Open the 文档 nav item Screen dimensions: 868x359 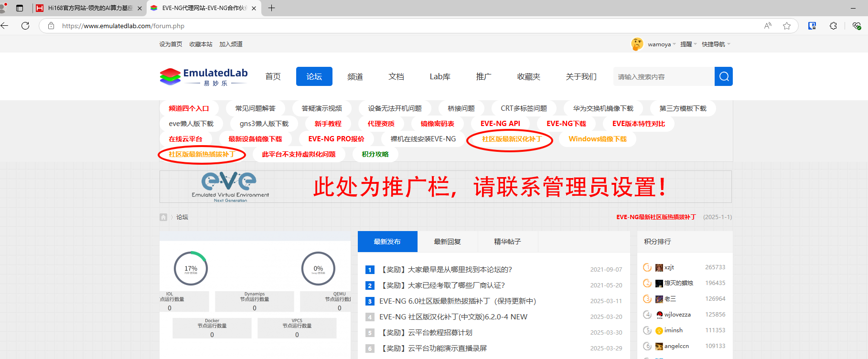tap(396, 76)
